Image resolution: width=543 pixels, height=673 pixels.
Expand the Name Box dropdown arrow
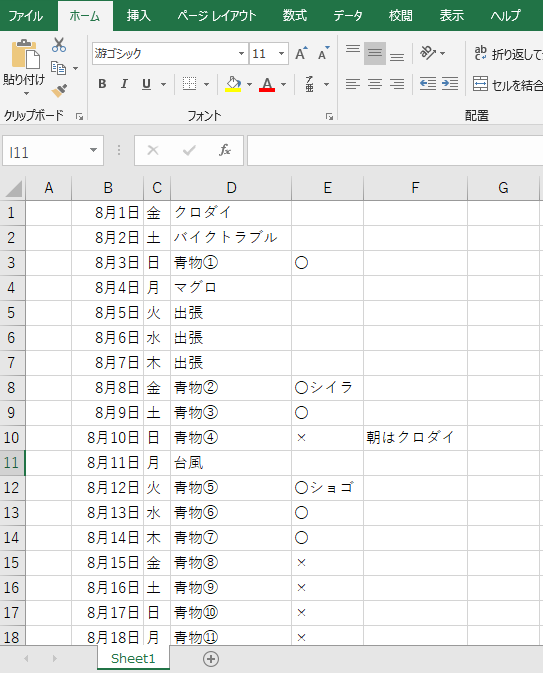(93, 150)
